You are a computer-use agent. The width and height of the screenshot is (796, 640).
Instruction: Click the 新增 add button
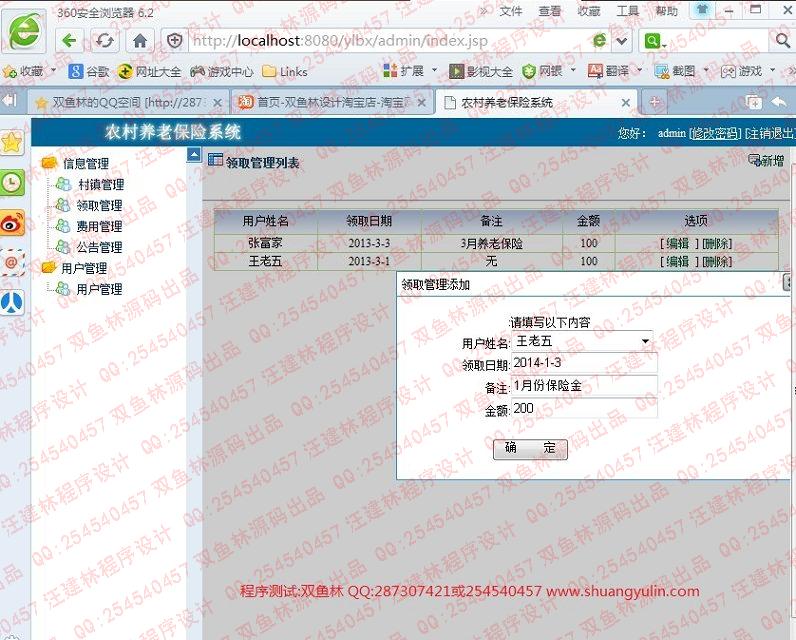point(767,161)
